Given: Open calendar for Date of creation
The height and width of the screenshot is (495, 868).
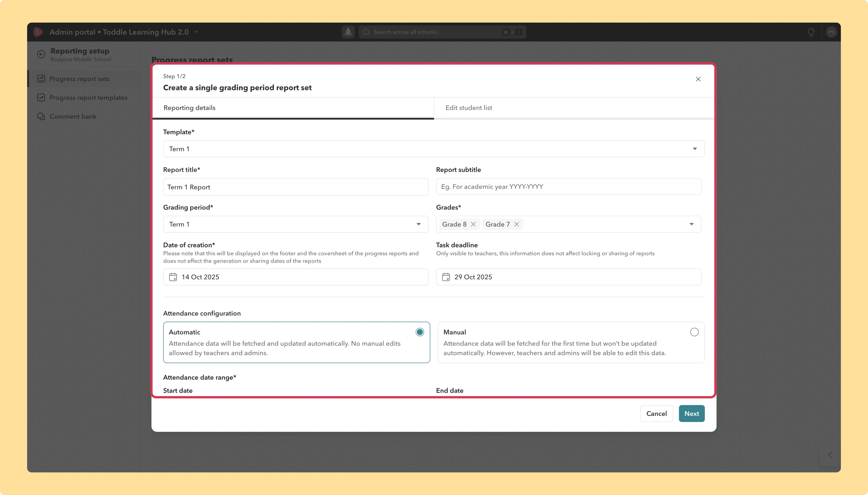Looking at the screenshot, I should click(x=173, y=277).
